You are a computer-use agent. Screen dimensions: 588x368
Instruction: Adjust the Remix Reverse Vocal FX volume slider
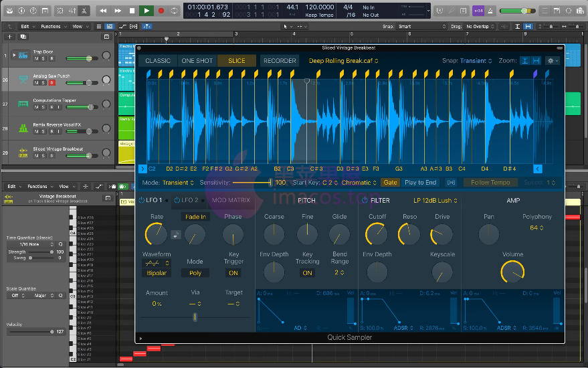coord(82,131)
